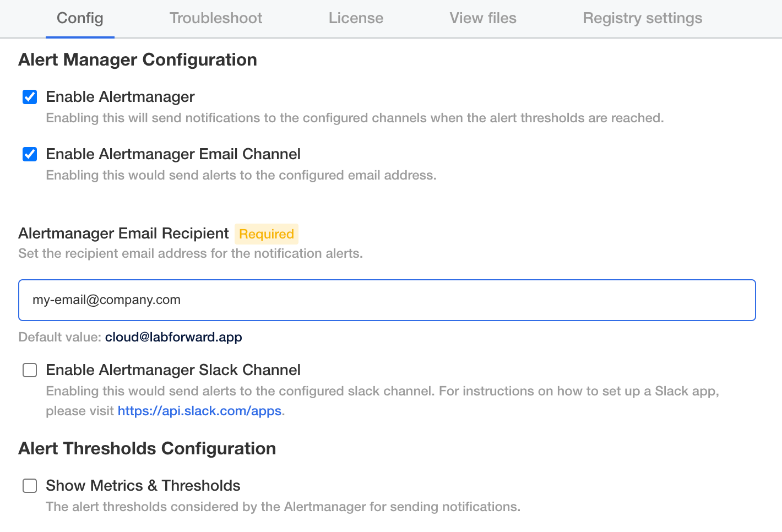Screen dimensions: 782x532
Task: Click the yellow Required badge
Action: pyautogui.click(x=267, y=234)
